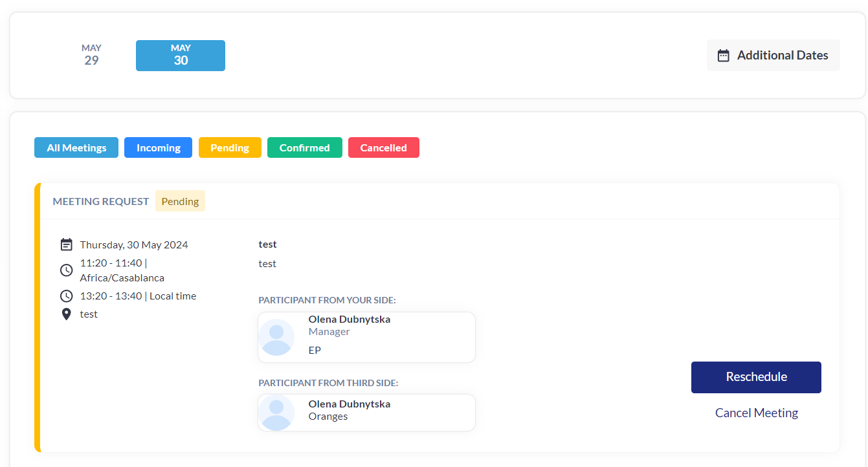Click the avatar of the Oranges participant
This screenshot has width=868, height=467.
coord(277,413)
